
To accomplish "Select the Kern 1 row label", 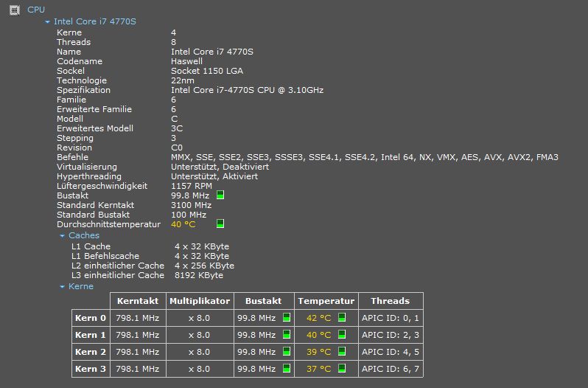I will pos(91,335).
